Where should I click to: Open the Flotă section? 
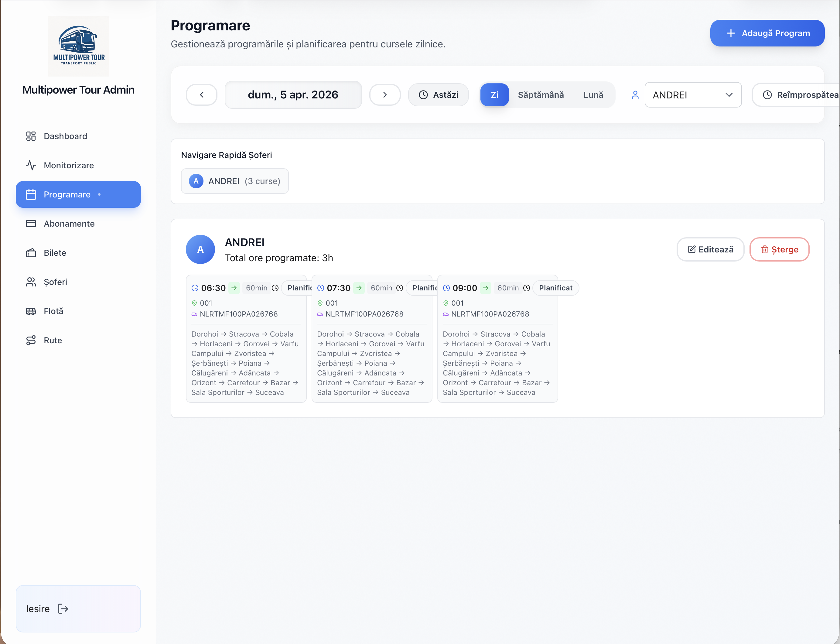78,311
